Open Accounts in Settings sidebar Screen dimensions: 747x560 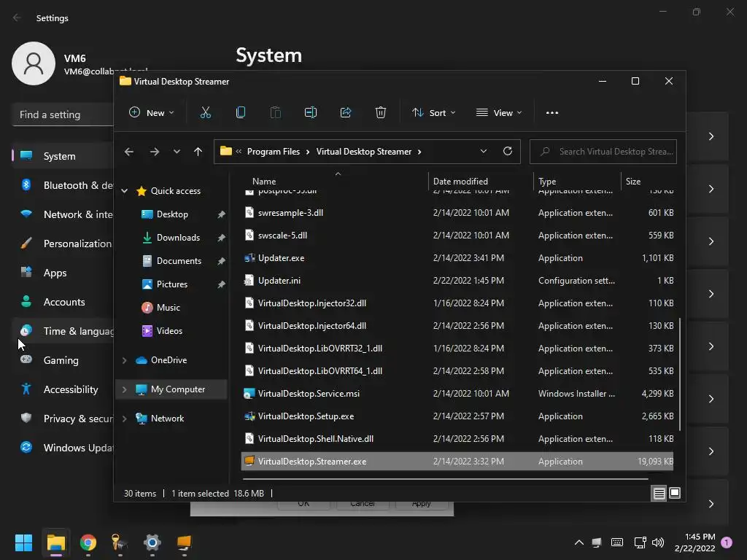pos(63,302)
